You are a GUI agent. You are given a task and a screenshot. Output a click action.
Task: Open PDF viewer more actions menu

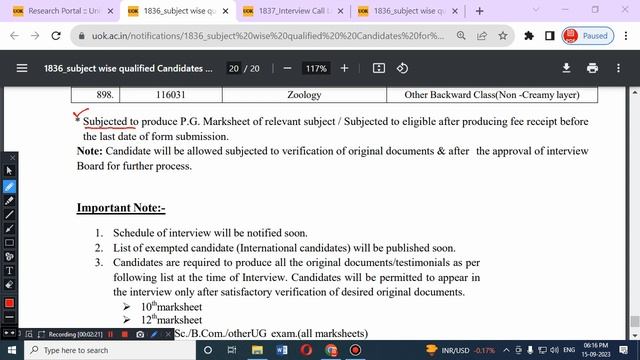click(618, 68)
